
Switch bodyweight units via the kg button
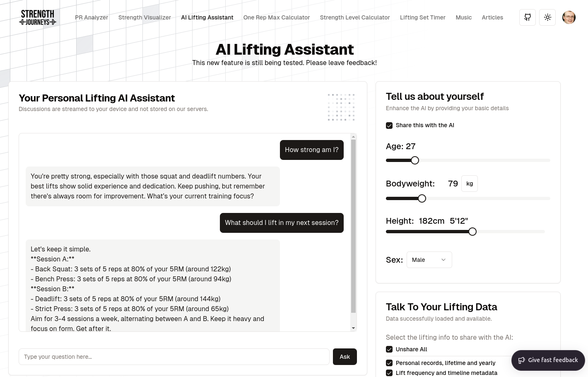point(470,184)
